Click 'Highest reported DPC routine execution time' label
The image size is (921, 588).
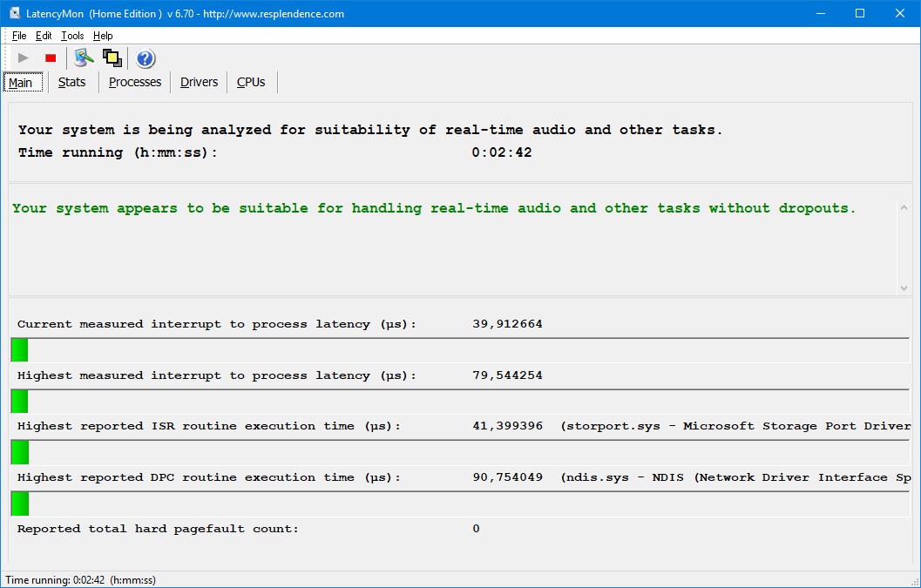[x=209, y=477]
